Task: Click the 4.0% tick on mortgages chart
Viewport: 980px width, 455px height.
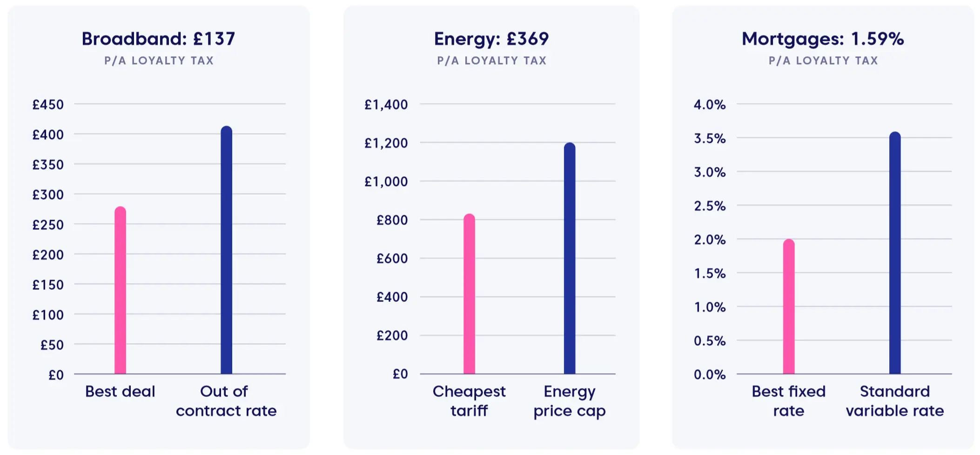Action: (710, 105)
